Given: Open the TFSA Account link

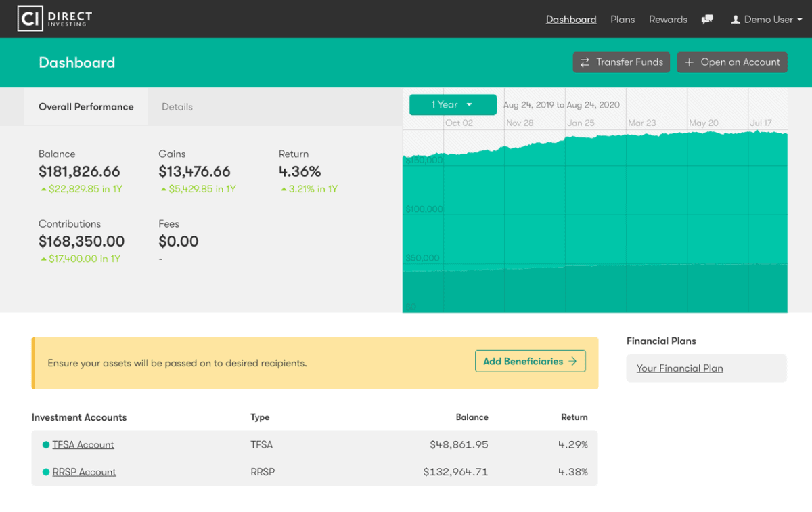Looking at the screenshot, I should click(83, 445).
